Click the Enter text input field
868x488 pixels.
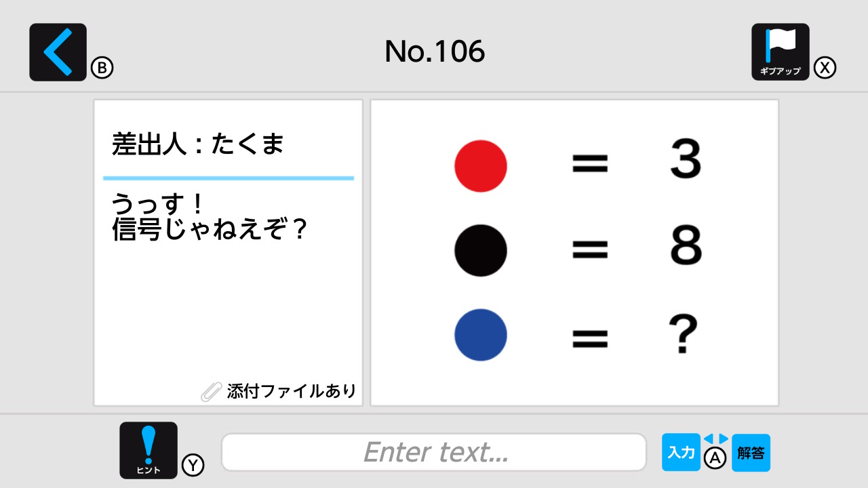click(434, 451)
